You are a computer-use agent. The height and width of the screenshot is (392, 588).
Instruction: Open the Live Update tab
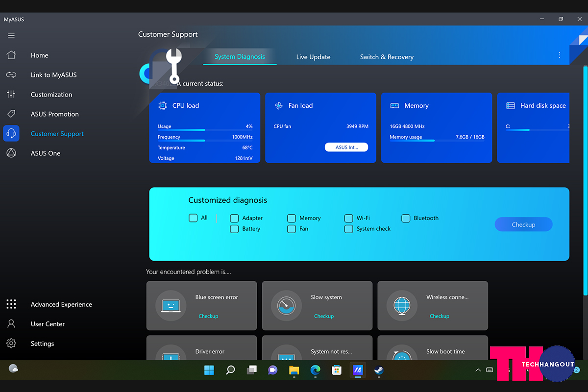point(313,57)
